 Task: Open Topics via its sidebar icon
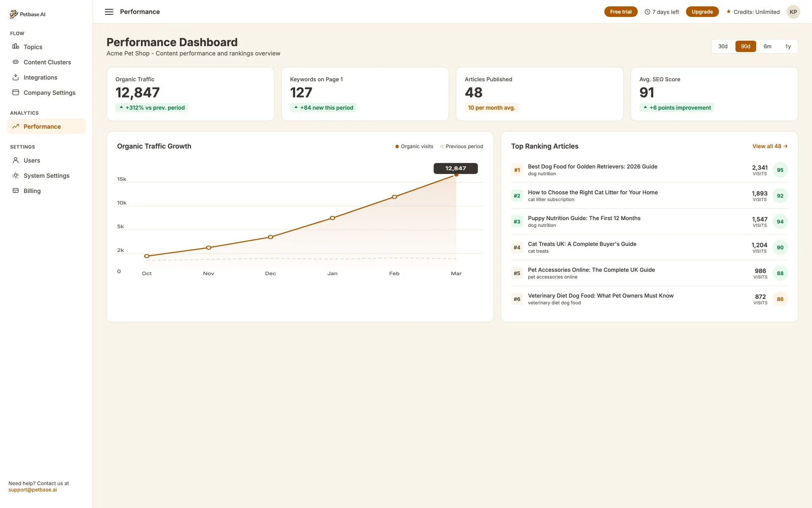coord(16,47)
